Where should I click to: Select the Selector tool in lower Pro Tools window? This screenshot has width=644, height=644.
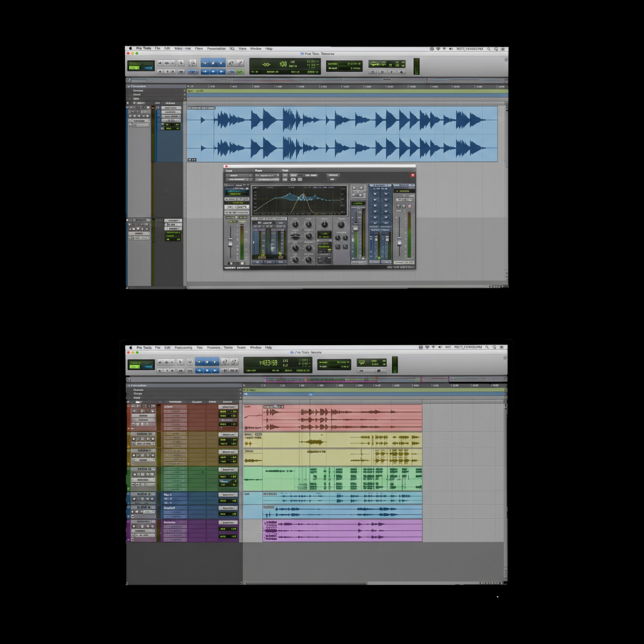click(x=207, y=362)
